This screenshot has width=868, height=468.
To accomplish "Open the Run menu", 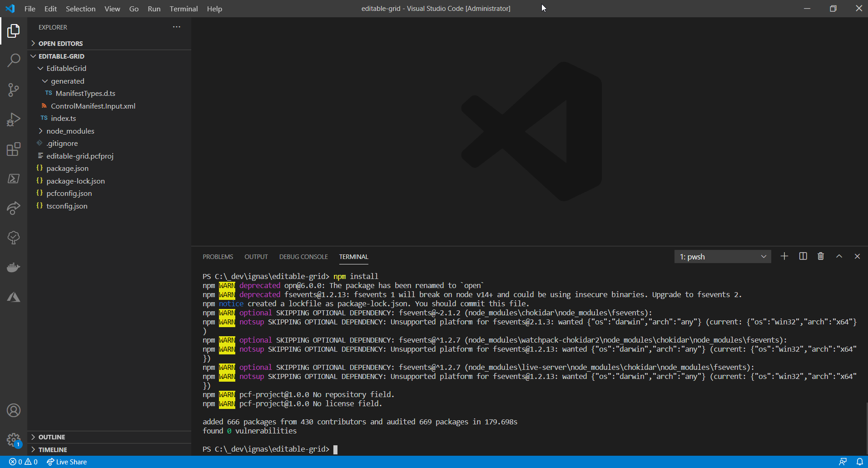I will (154, 9).
